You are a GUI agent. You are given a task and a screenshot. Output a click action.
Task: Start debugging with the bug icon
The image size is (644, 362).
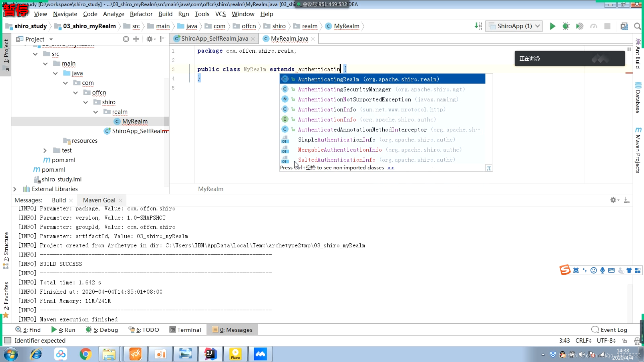[566, 26]
